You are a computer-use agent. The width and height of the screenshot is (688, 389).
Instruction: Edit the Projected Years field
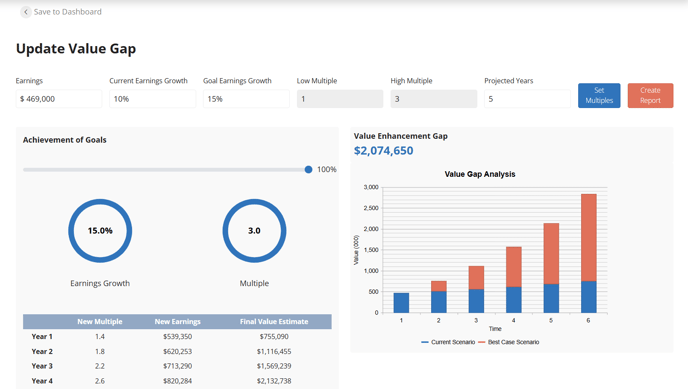pos(527,99)
